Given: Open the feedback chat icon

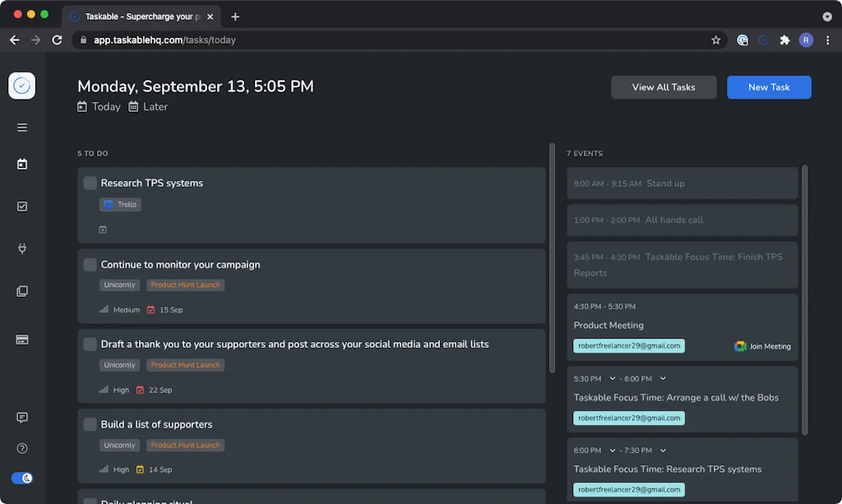Looking at the screenshot, I should point(22,418).
